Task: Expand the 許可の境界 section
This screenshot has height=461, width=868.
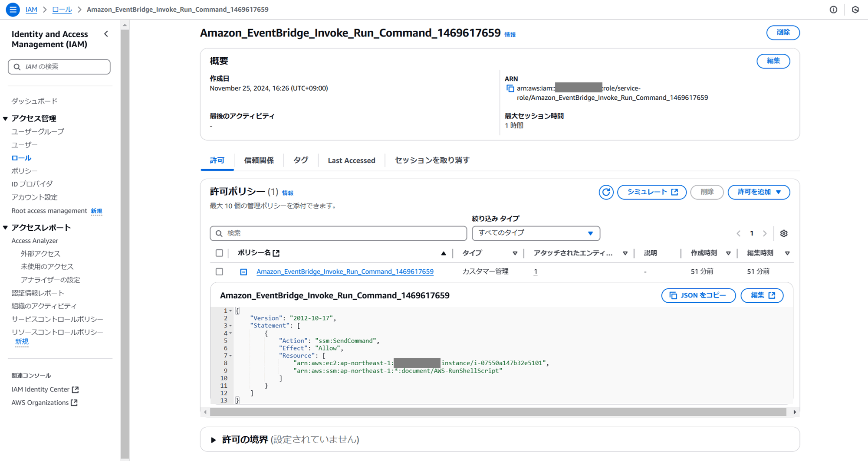Action: click(x=213, y=440)
